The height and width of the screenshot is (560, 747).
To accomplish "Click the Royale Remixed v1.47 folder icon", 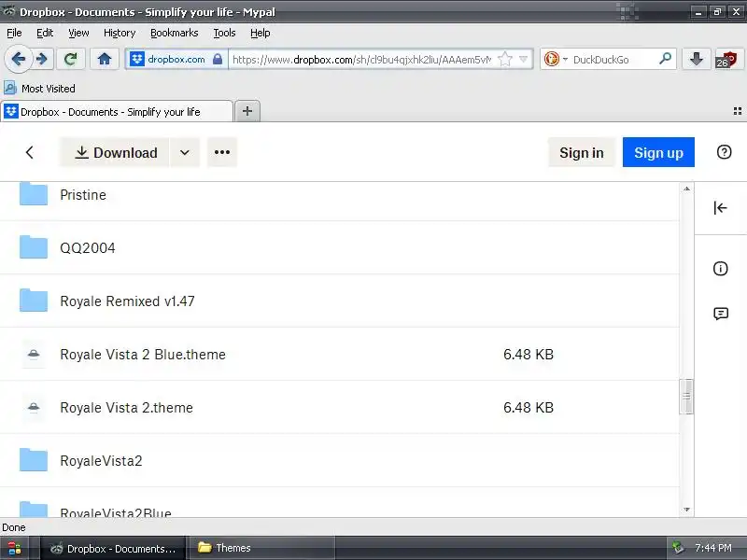I will (x=34, y=301).
